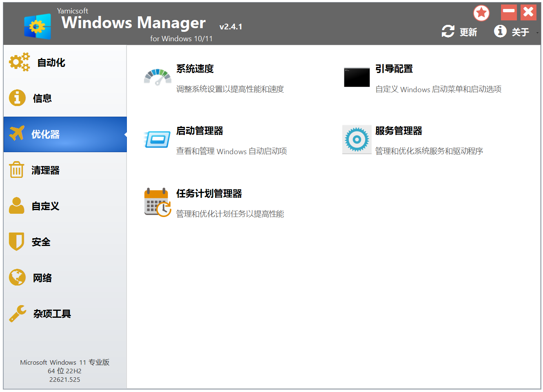Close the Windows Manager window

tap(528, 12)
